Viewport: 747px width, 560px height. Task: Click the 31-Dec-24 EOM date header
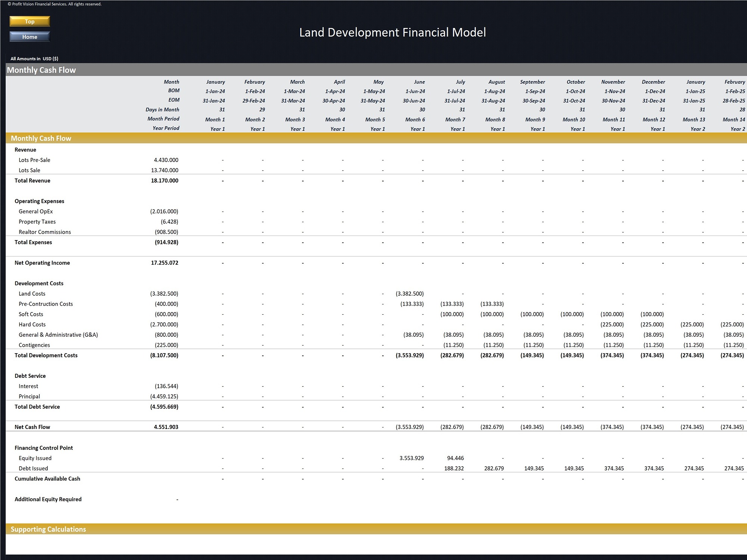click(654, 101)
